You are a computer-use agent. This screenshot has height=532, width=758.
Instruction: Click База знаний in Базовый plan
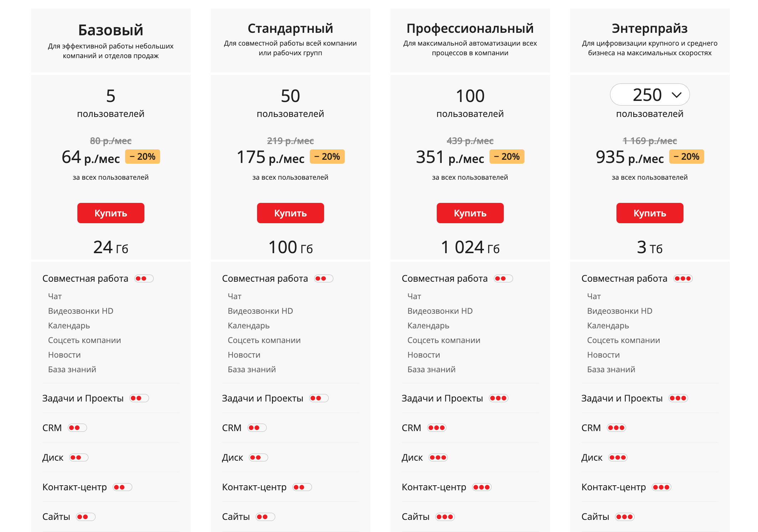click(72, 369)
